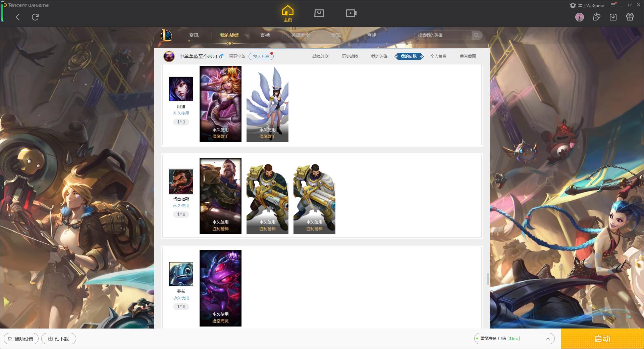
Task: Open the WeGame main menu icon
Action: click(613, 5)
